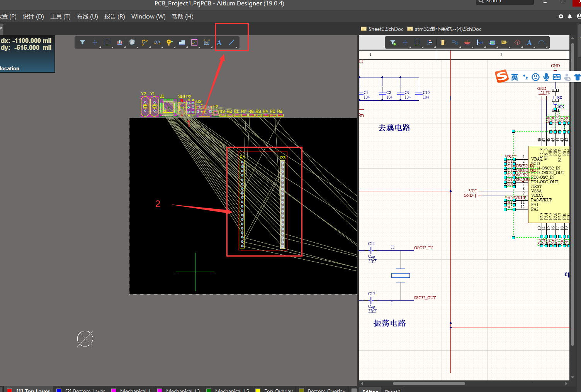Click the red Top Layer color swatch

tap(10, 390)
